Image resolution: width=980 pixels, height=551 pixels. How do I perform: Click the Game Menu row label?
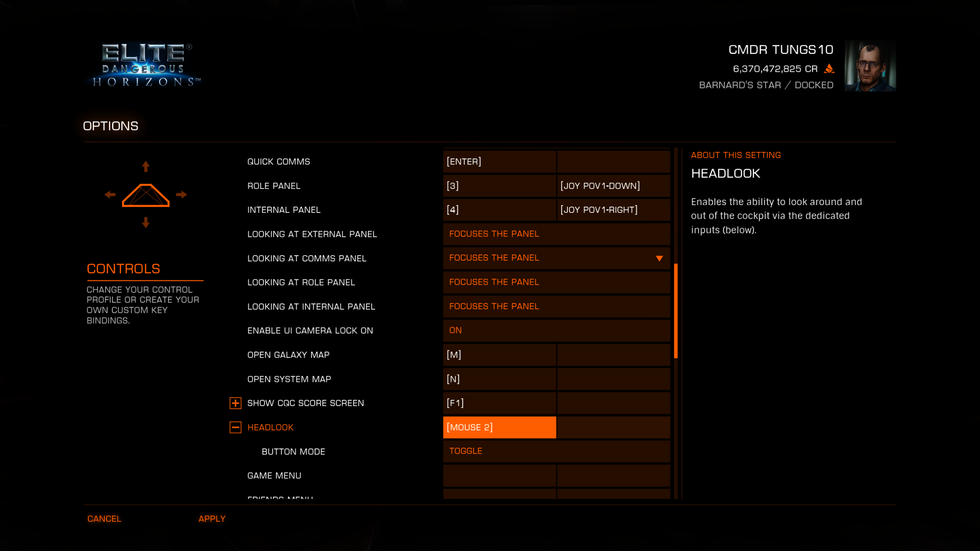[274, 476]
